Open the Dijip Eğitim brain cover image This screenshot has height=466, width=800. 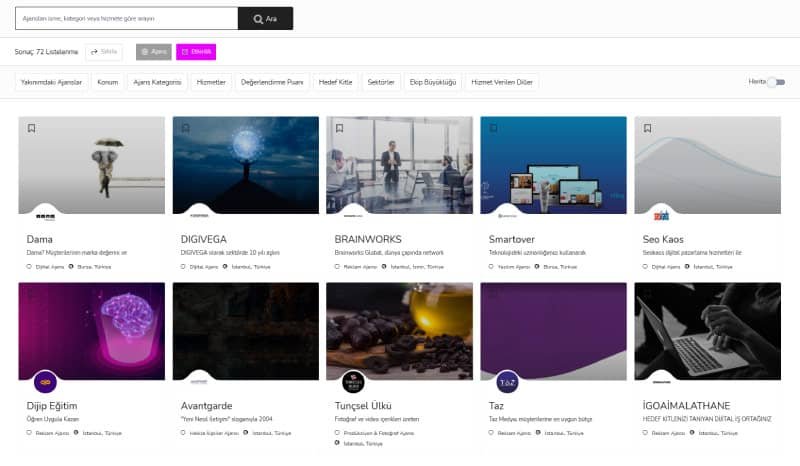(x=92, y=331)
